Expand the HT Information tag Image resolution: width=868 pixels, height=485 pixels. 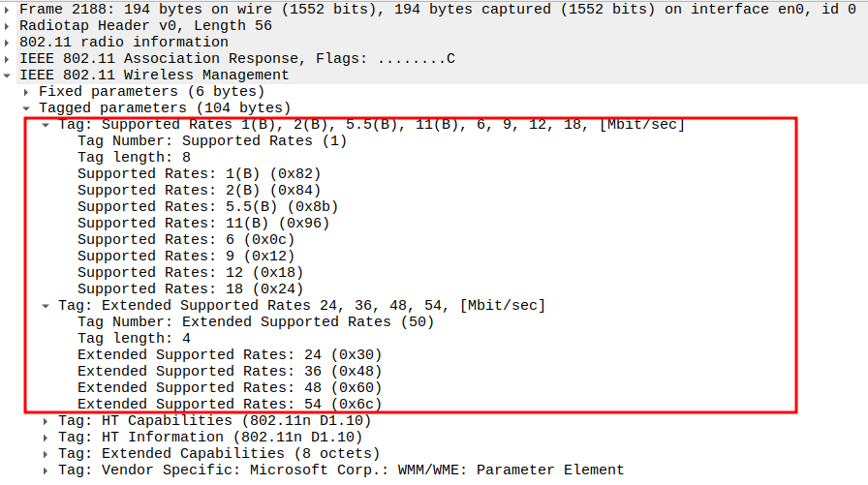point(46,438)
